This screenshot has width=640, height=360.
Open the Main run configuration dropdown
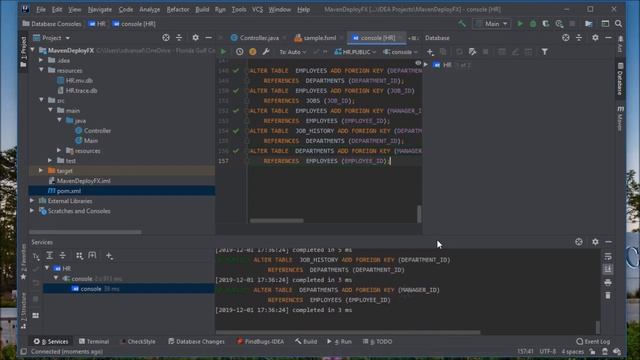(492, 24)
